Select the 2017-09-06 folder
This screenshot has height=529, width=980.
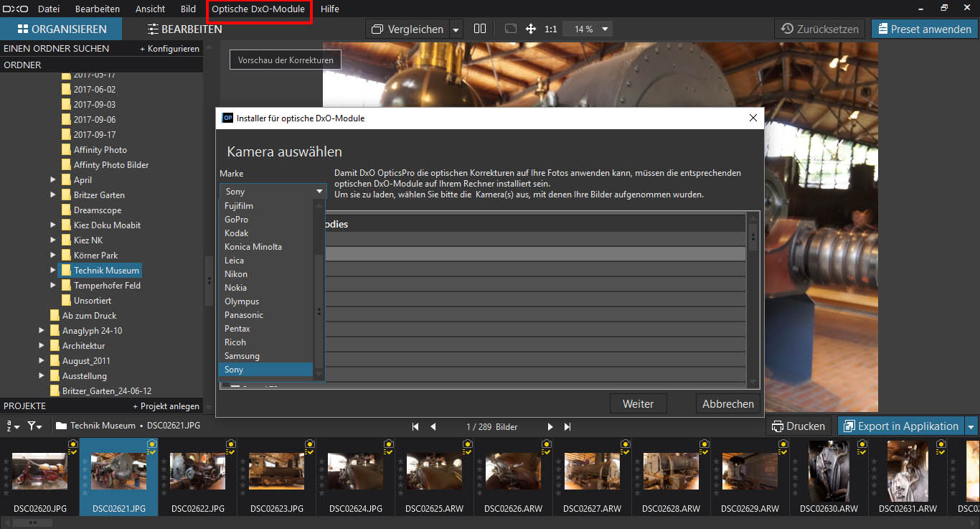coord(94,120)
